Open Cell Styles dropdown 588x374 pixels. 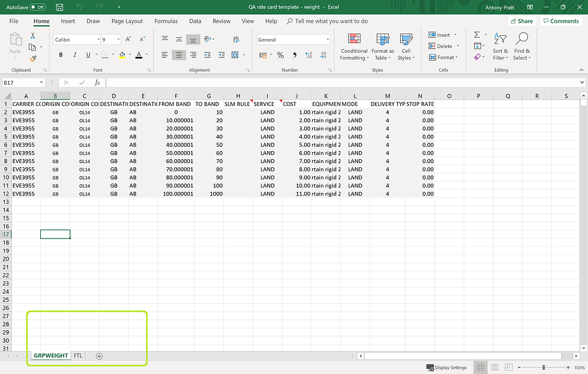coord(406,47)
